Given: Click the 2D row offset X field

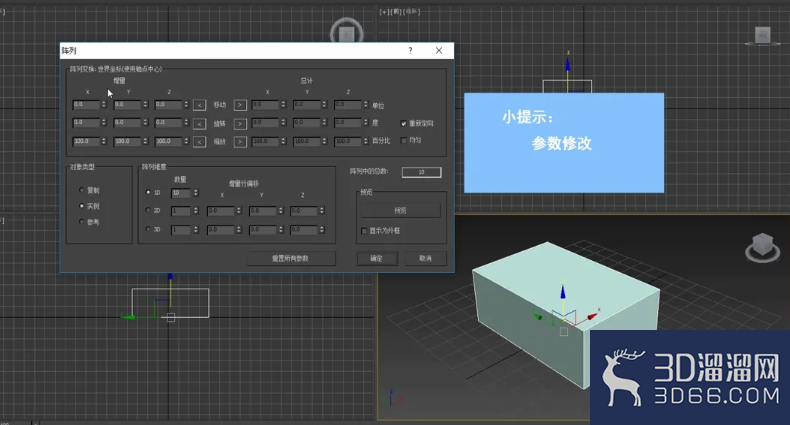Looking at the screenshot, I should pos(221,211).
